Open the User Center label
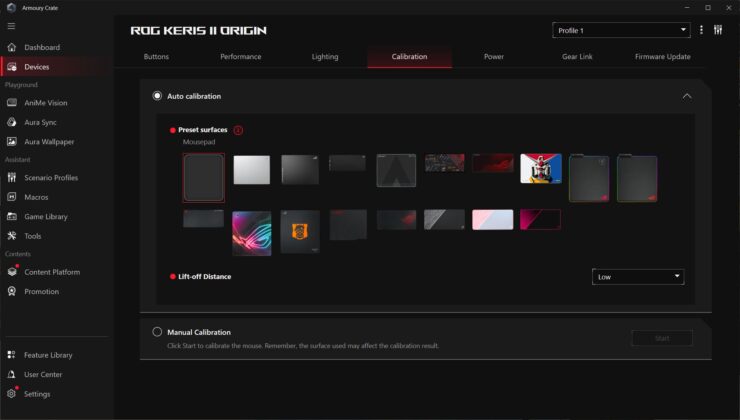The width and height of the screenshot is (740, 420). pyautogui.click(x=43, y=374)
